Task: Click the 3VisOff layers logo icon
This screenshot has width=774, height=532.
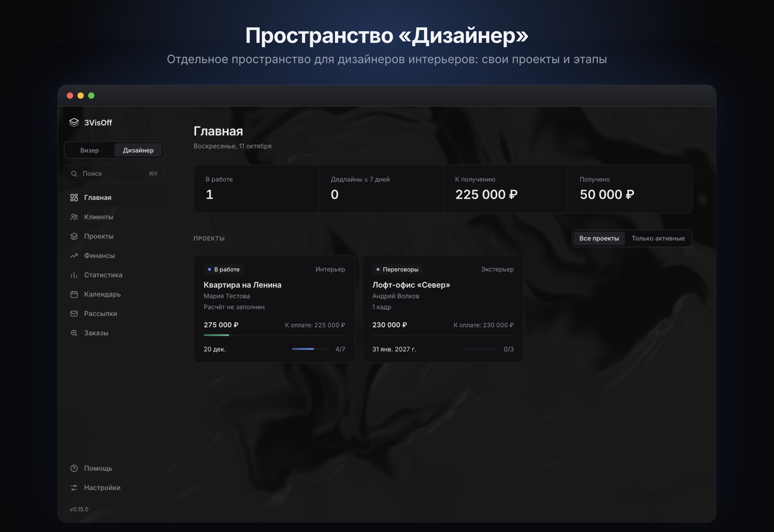Action: tap(74, 122)
